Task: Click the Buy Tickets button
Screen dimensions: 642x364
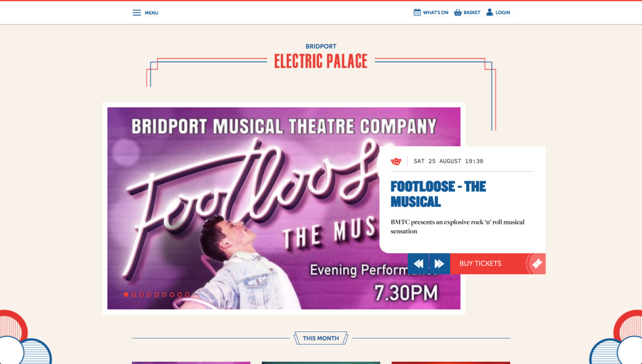Action: pos(480,264)
